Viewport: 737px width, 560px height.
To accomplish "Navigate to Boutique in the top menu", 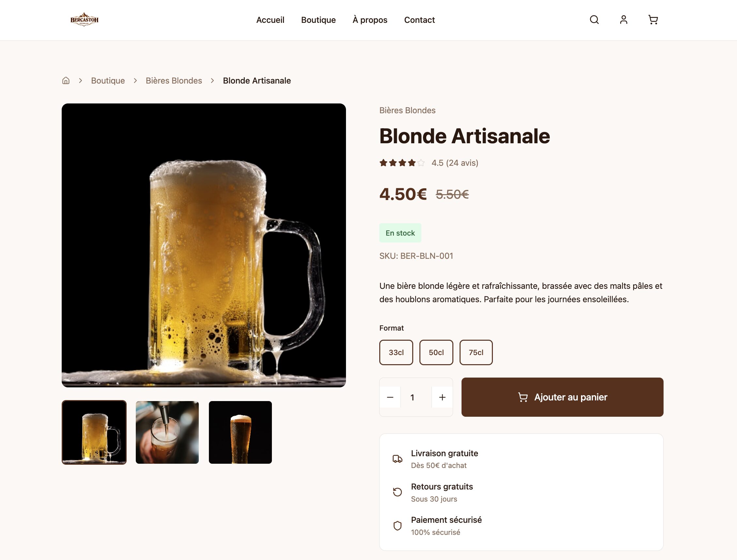I will click(318, 20).
